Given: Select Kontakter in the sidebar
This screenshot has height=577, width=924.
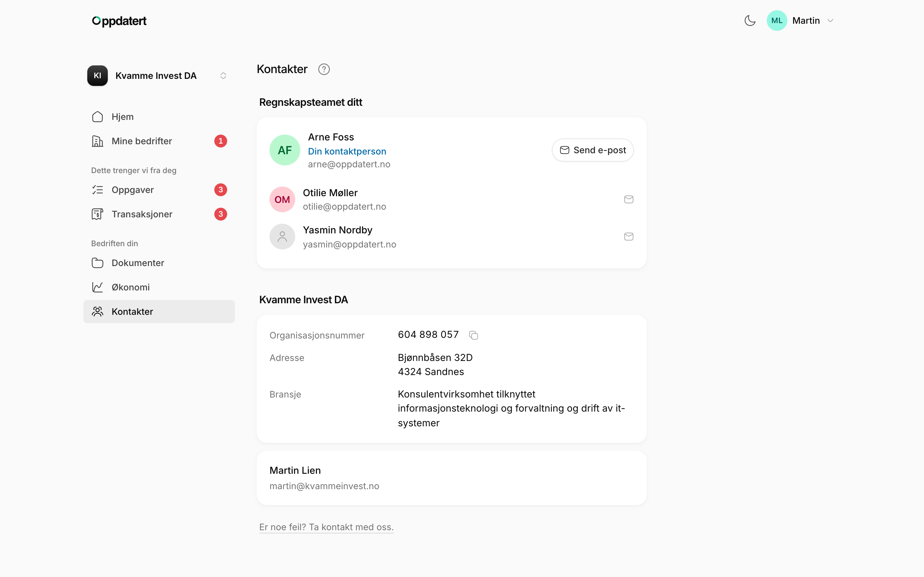Looking at the screenshot, I should click(159, 312).
